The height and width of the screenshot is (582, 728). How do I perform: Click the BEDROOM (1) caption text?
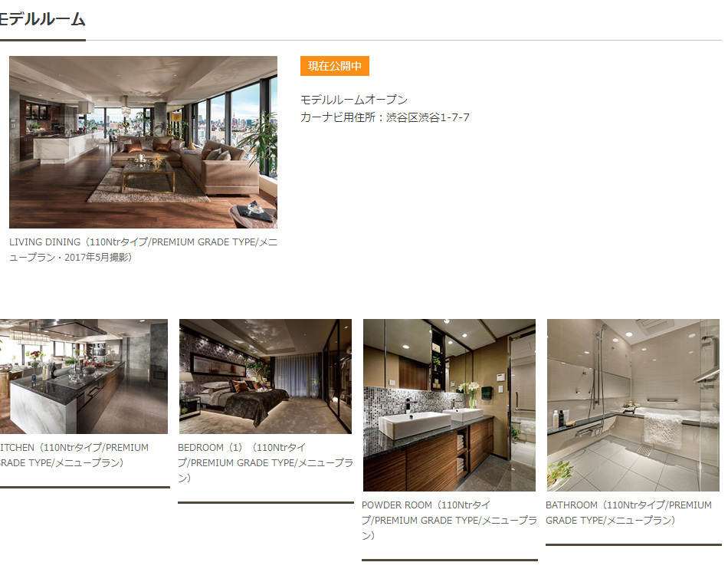click(265, 462)
